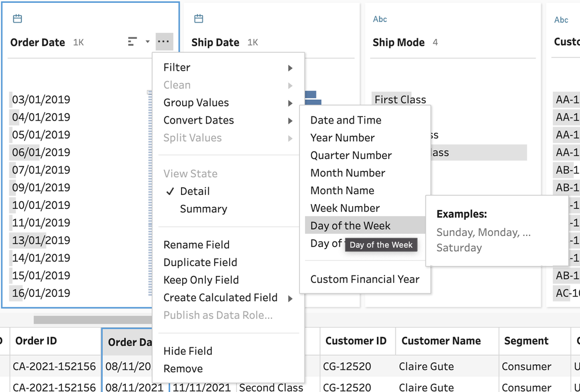Switch to the Summary view state
Viewport: 580px width, 392px height.
click(203, 209)
